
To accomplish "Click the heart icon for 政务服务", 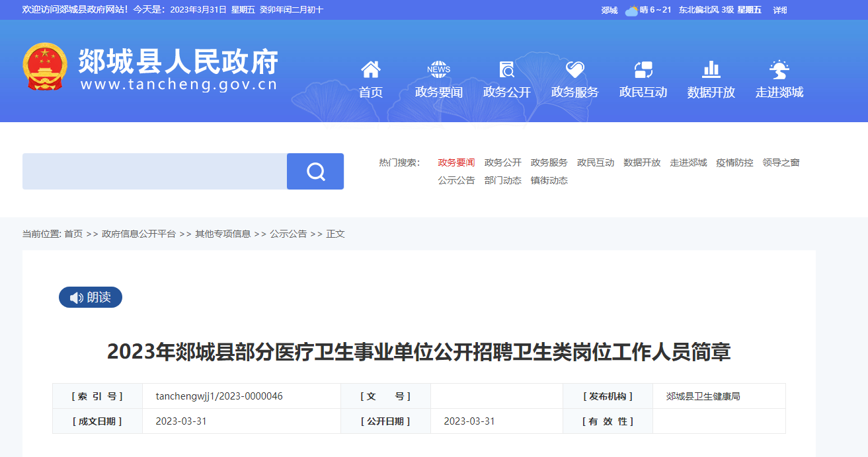I will tap(574, 69).
